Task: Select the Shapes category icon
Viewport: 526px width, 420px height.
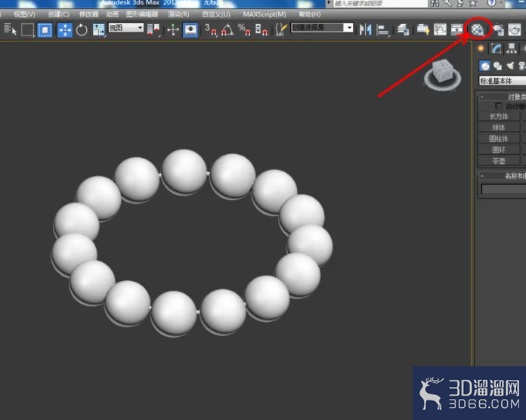Action: 497,66
